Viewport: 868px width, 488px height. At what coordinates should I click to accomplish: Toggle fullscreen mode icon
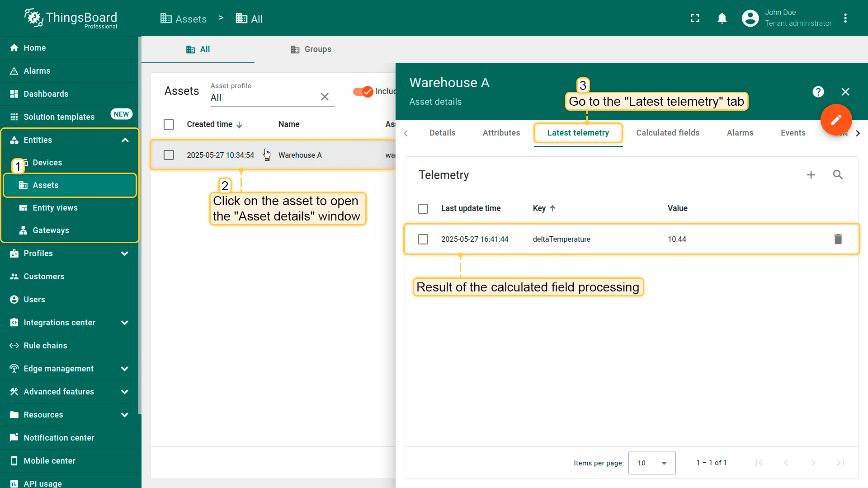[x=695, y=19]
